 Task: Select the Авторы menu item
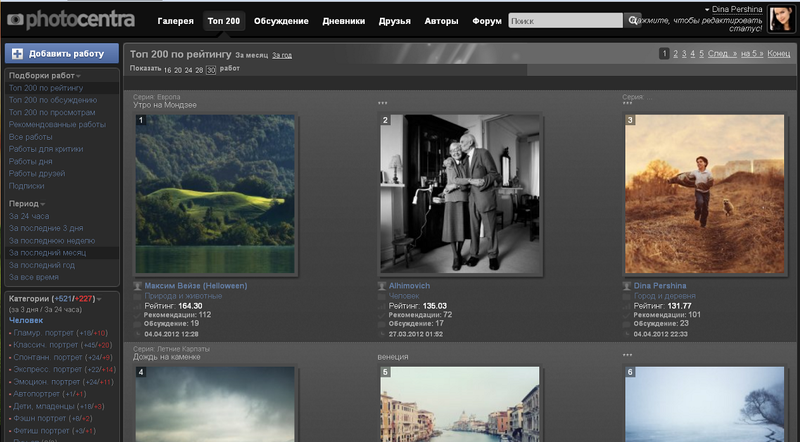pyautogui.click(x=440, y=21)
